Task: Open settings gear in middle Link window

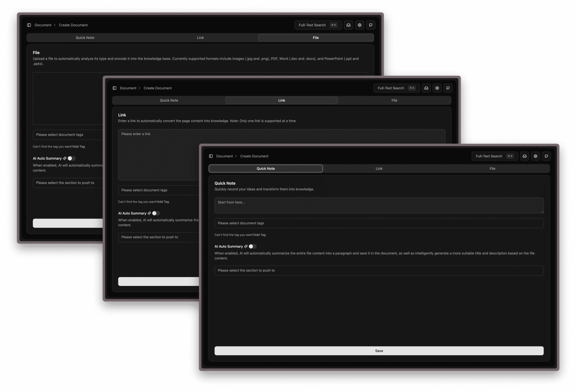Action: coord(437,88)
